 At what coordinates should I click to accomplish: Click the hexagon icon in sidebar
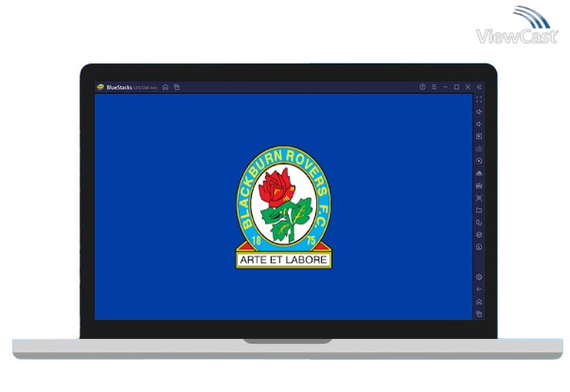[479, 235]
